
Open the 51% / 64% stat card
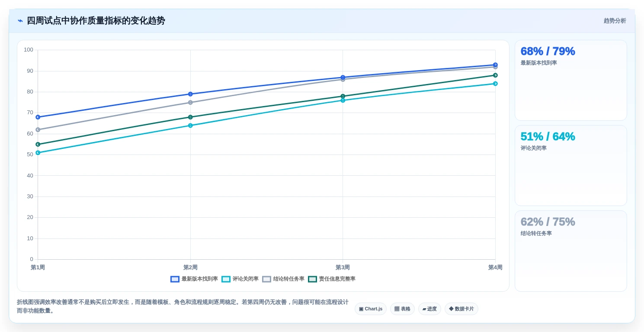point(570,165)
